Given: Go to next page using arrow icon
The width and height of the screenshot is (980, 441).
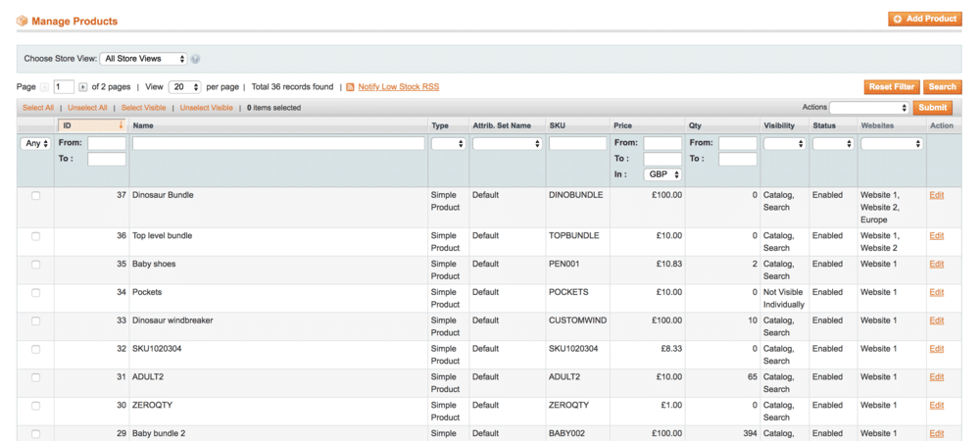Looking at the screenshot, I should coord(82,87).
